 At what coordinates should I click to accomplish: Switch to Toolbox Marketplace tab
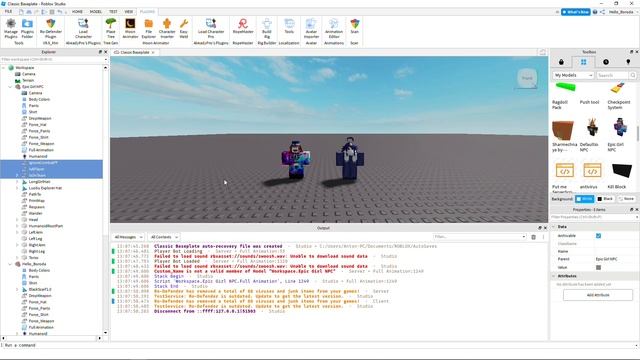point(561,62)
